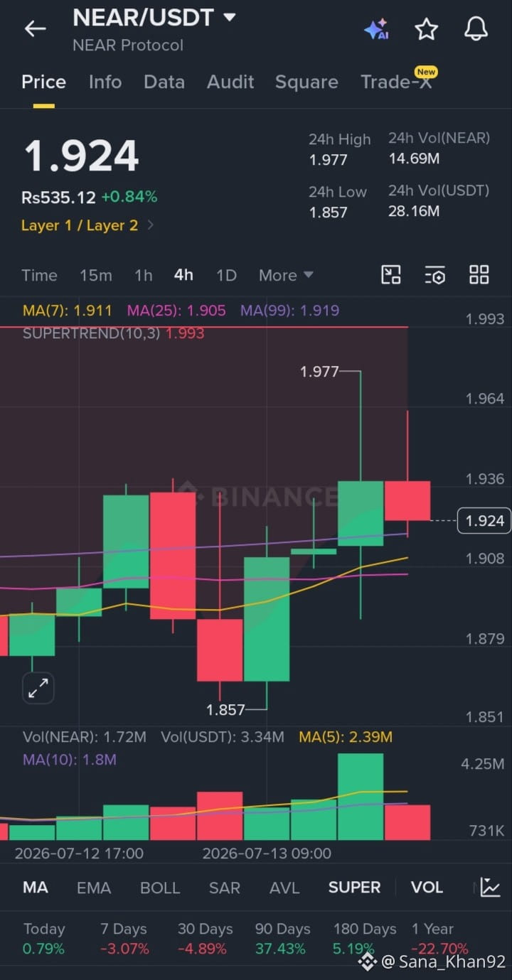Click the MA(25): 1.905 label
512x980 pixels.
tap(176, 311)
